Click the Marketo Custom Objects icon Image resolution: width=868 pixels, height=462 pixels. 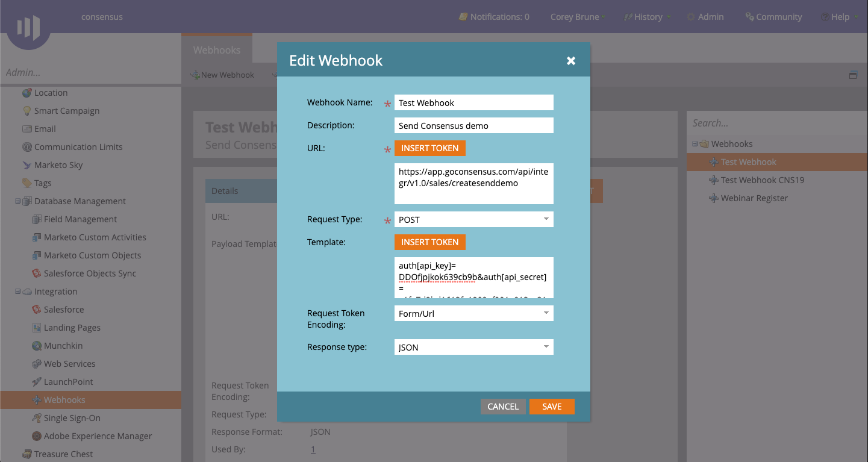(36, 255)
